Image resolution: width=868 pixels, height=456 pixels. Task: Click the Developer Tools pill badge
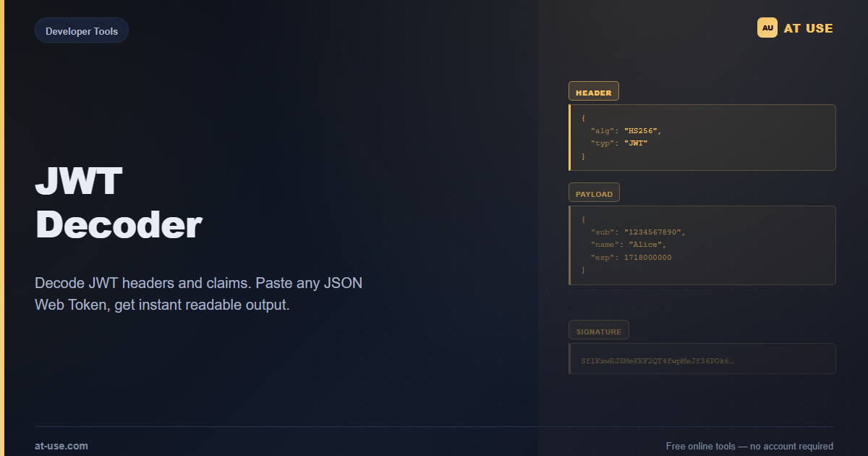(82, 30)
